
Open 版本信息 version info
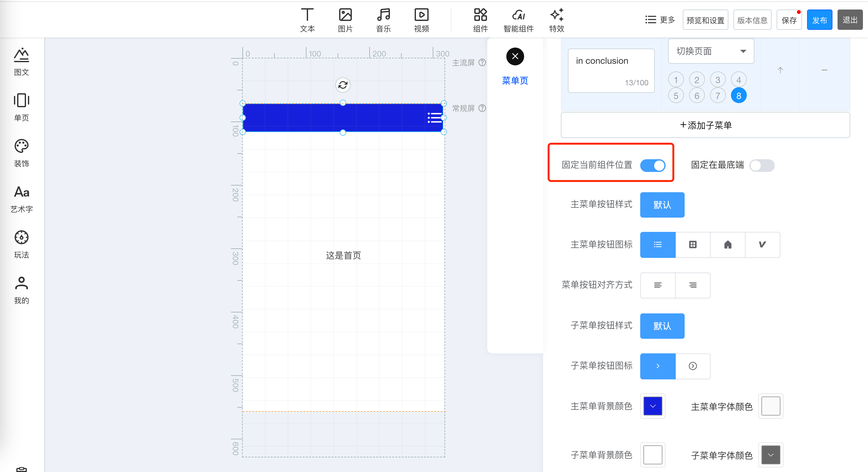point(752,20)
